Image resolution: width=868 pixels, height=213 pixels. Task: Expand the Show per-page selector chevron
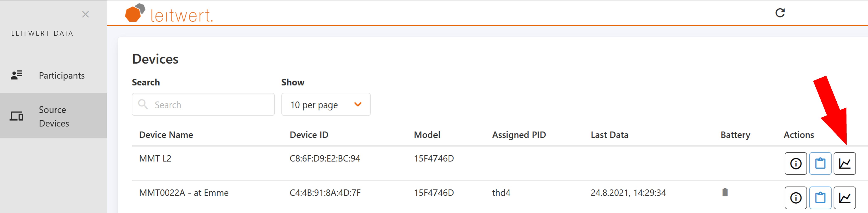click(x=358, y=104)
